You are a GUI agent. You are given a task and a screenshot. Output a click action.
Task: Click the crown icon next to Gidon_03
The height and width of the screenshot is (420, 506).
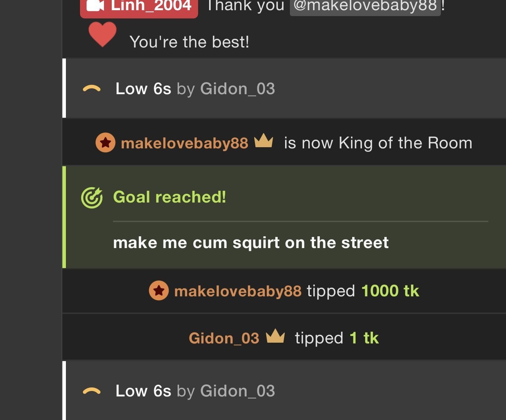(x=275, y=336)
